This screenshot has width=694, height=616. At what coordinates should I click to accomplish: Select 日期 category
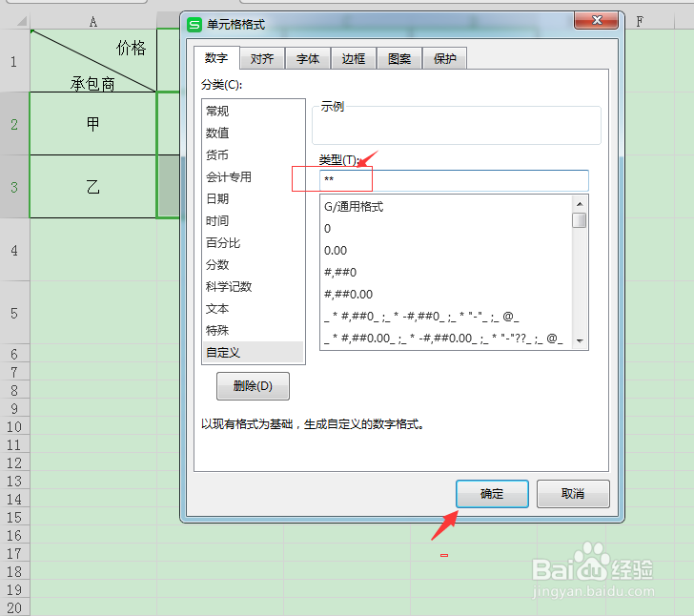(254, 198)
